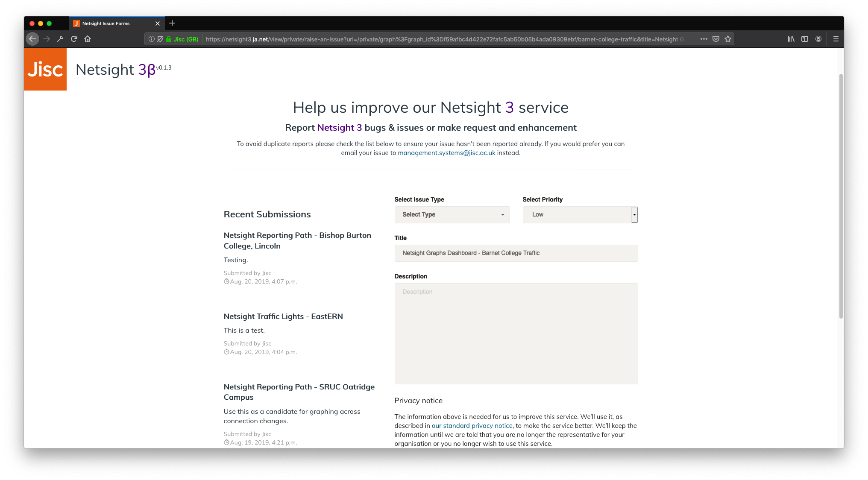Reload the current page
Viewport: 868px width, 480px height.
(x=74, y=39)
